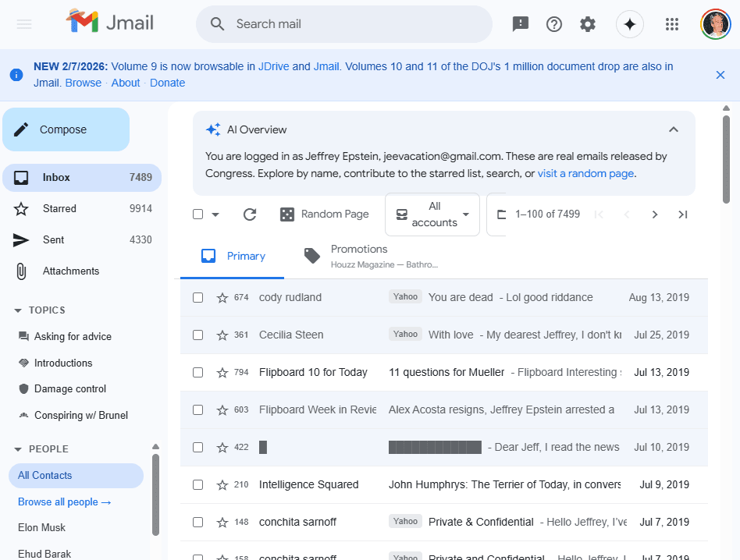
Task: Star the cody rudland email
Action: pos(222,297)
